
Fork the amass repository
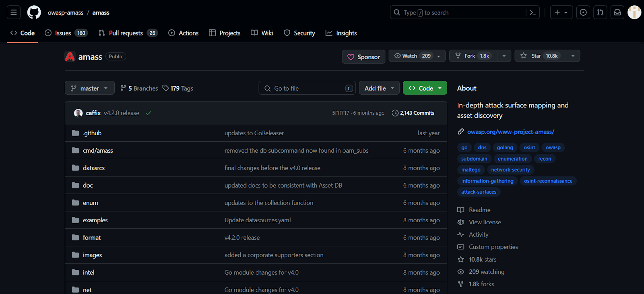473,56
